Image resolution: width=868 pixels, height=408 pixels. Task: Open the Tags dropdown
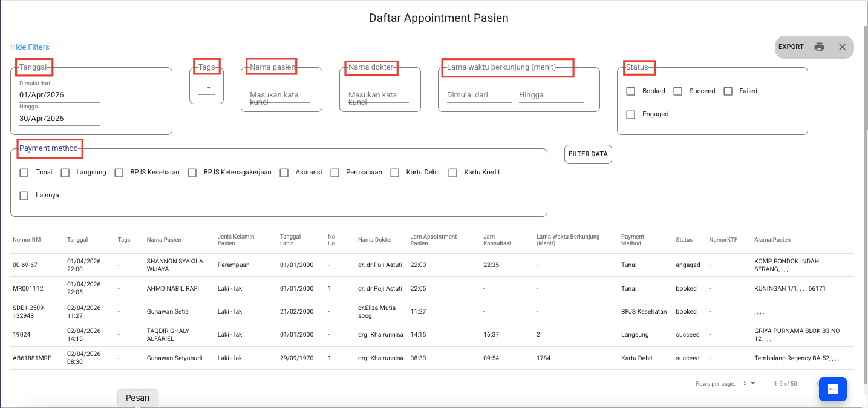pyautogui.click(x=207, y=88)
